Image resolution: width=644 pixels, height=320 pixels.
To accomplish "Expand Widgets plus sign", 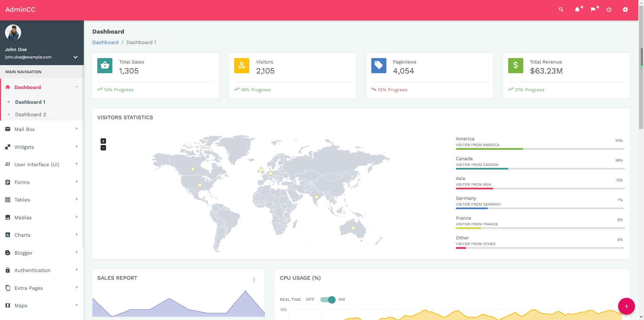I will 76,146.
